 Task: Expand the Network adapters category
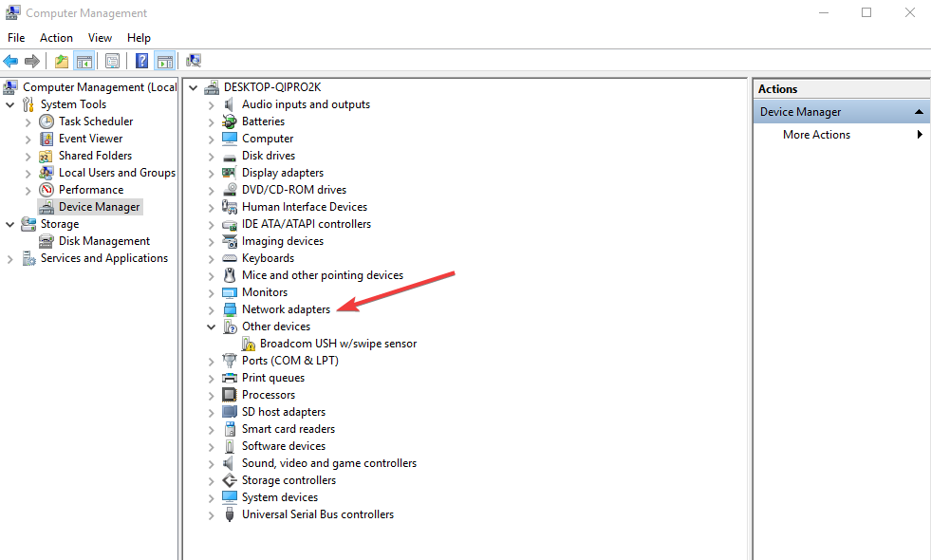tap(211, 309)
